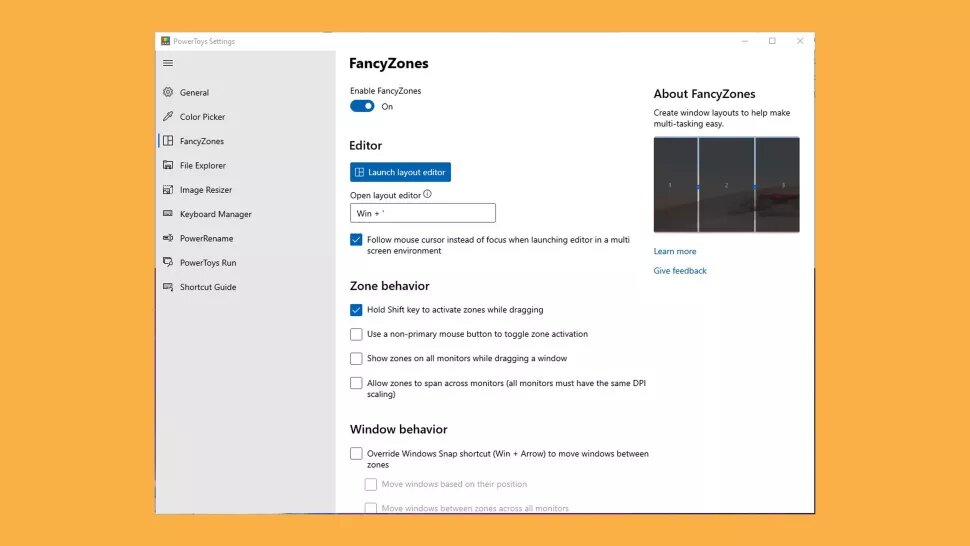Tick Use a non-primary mouse button checkbox
Screen dimensions: 970x546
click(356, 334)
